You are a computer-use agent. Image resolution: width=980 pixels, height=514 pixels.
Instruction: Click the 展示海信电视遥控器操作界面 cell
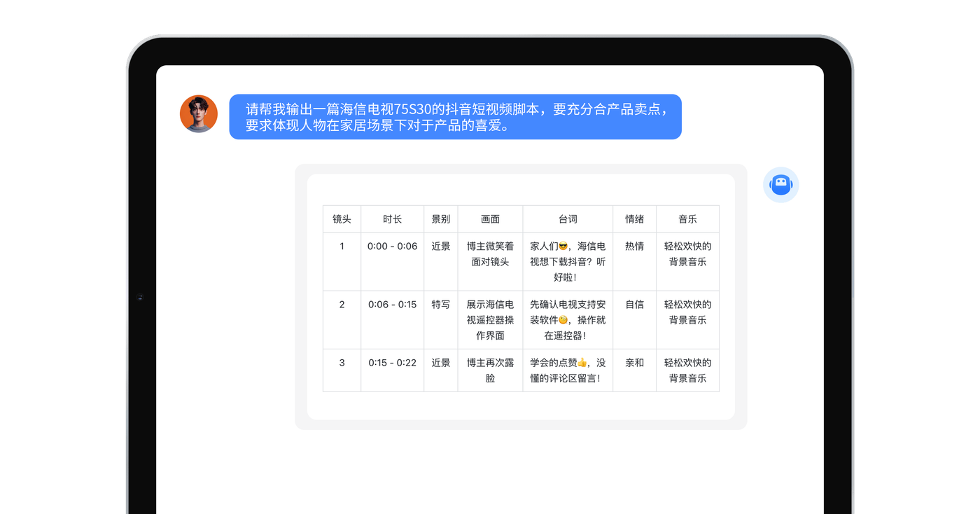pos(490,320)
